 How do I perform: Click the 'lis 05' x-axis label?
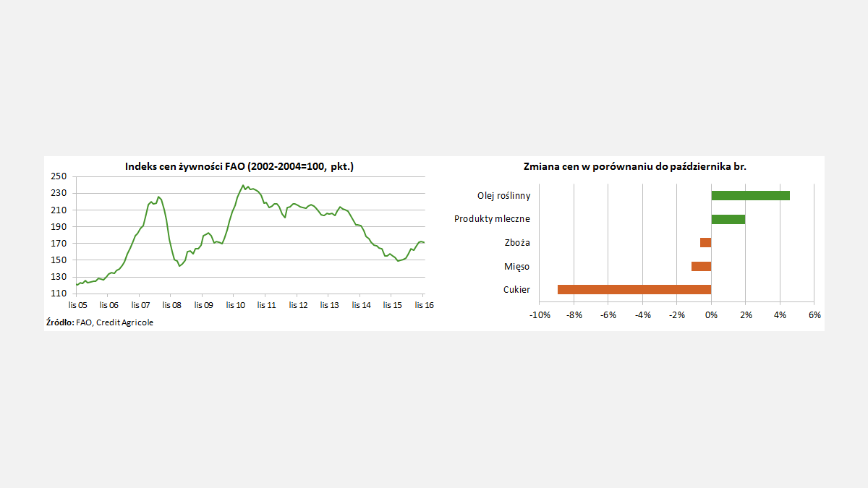(x=77, y=305)
